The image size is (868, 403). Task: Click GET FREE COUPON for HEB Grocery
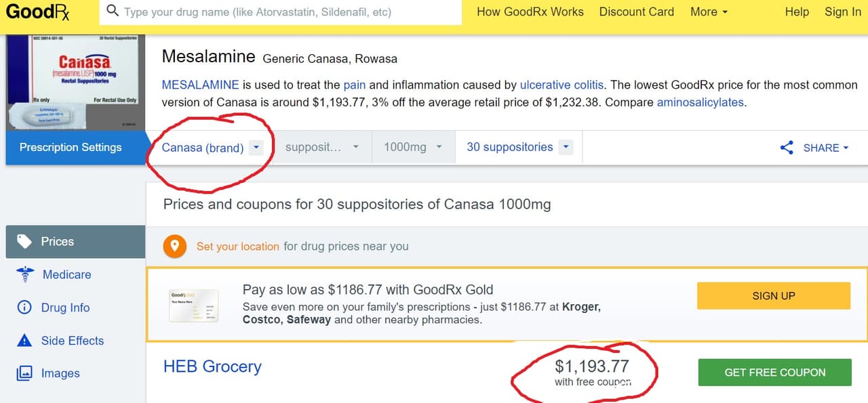[x=774, y=373]
